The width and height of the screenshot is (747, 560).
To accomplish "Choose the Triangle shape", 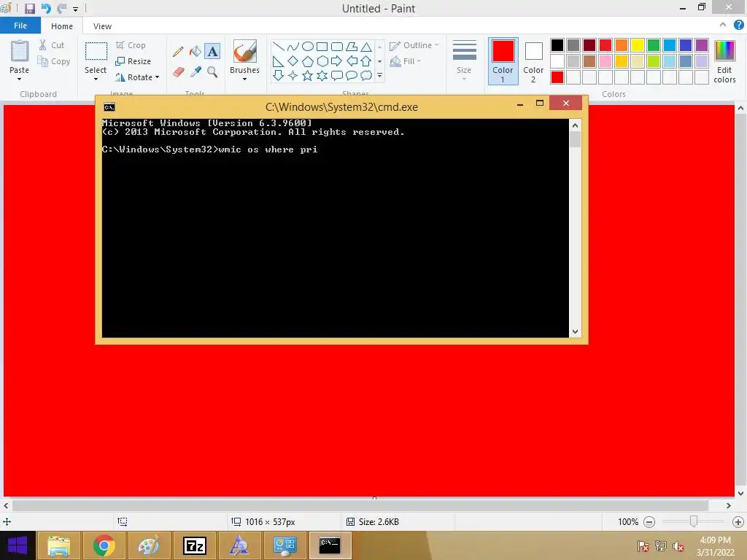I will point(366,46).
